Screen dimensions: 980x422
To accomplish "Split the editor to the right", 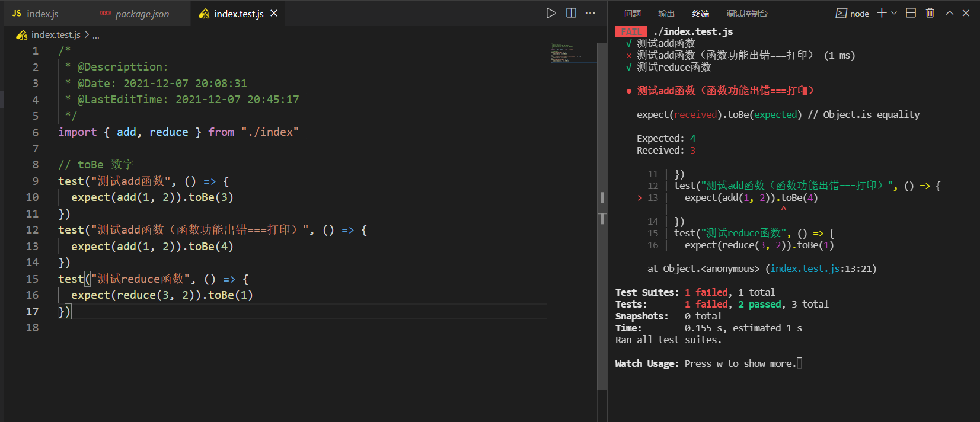I will (571, 13).
